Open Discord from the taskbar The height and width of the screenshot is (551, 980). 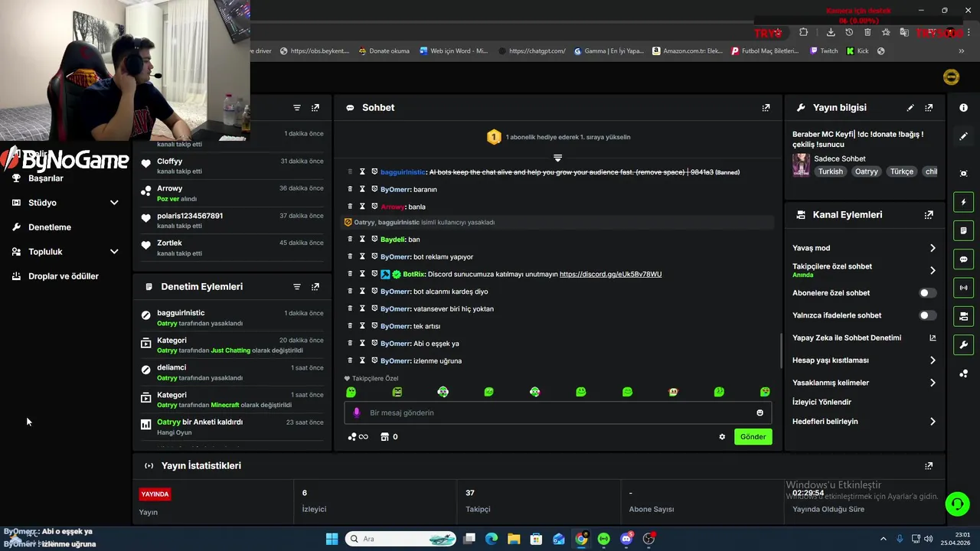[x=626, y=539]
